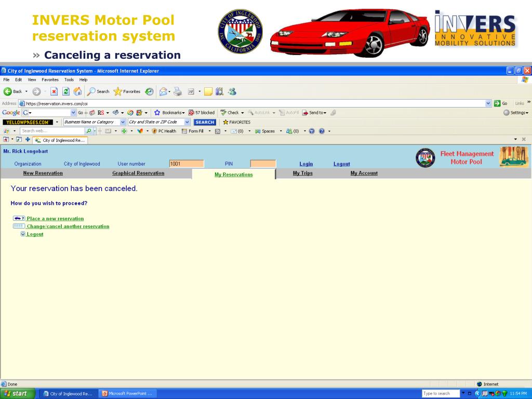Click the PIN input field

click(262, 164)
